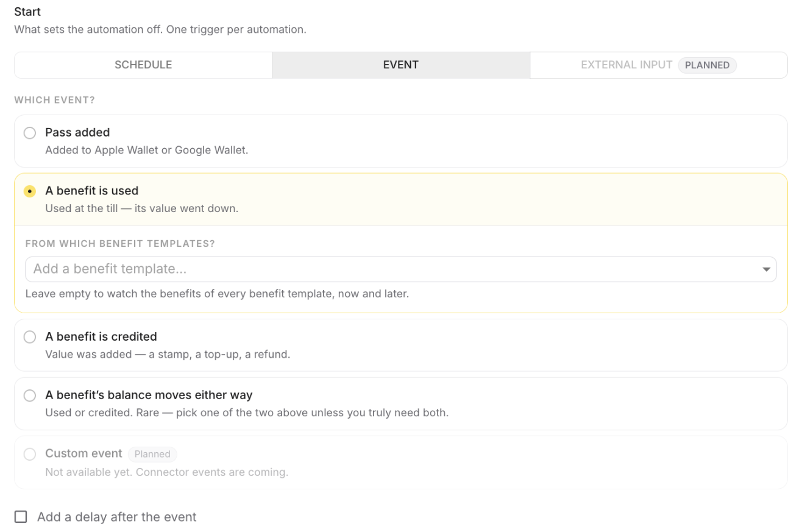Open the benefit template dropdown arrow
This screenshot has height=532, width=802.
tap(767, 269)
